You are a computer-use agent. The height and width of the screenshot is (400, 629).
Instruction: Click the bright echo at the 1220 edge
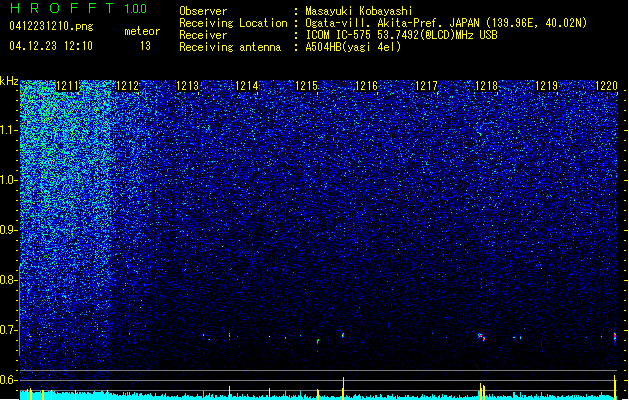tap(615, 337)
